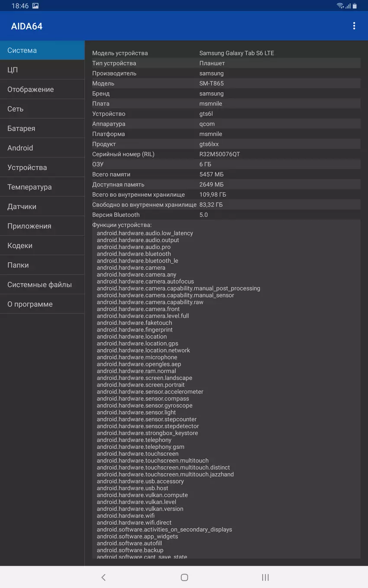Open the Приложения list
Screen dimensions: 368x588
point(42,226)
